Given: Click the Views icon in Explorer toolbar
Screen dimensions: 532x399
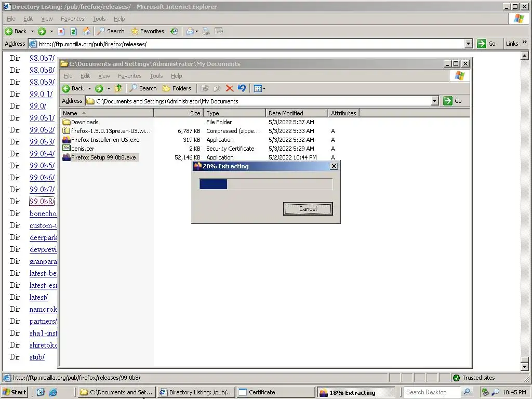Looking at the screenshot, I should [258, 88].
